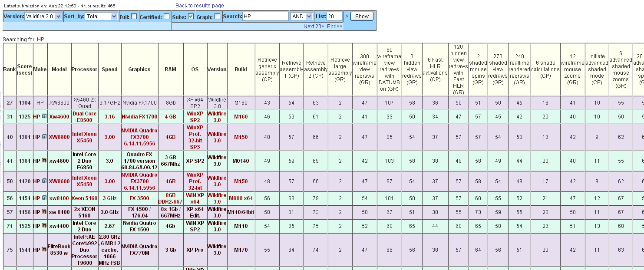Click the icon beside HP in rank 41 row

click(44, 161)
